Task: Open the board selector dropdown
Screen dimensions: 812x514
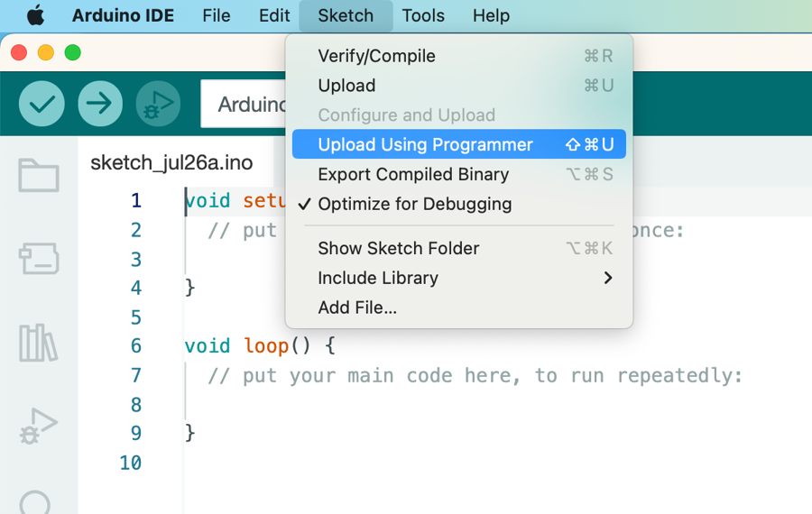Action: pyautogui.click(x=245, y=105)
